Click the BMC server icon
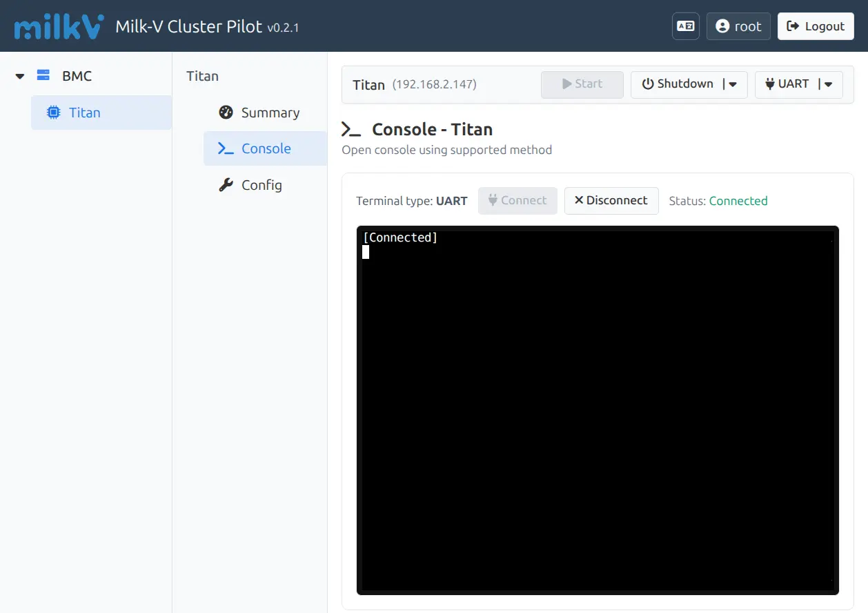The image size is (868, 613). (43, 76)
